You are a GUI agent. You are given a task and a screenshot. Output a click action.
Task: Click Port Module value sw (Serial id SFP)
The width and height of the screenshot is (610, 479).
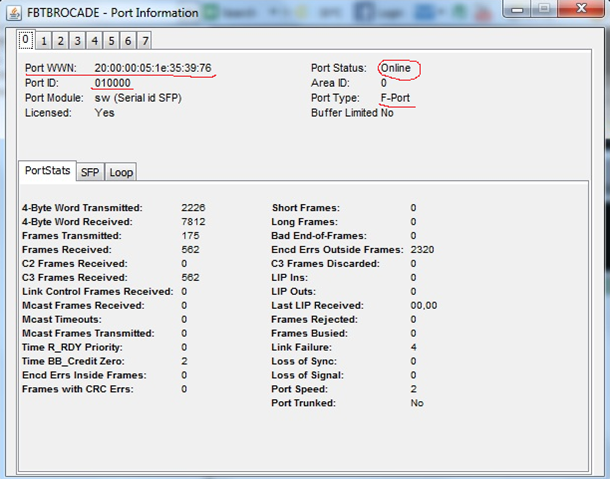click(x=138, y=98)
